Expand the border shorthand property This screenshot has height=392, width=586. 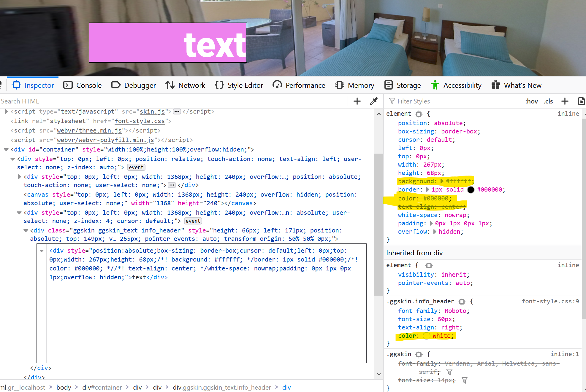[428, 189]
